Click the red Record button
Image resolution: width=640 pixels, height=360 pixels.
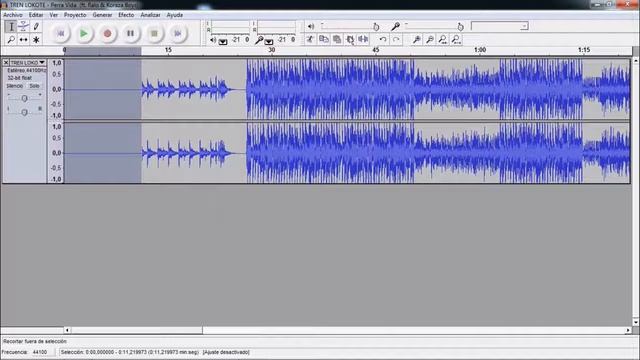click(107, 33)
